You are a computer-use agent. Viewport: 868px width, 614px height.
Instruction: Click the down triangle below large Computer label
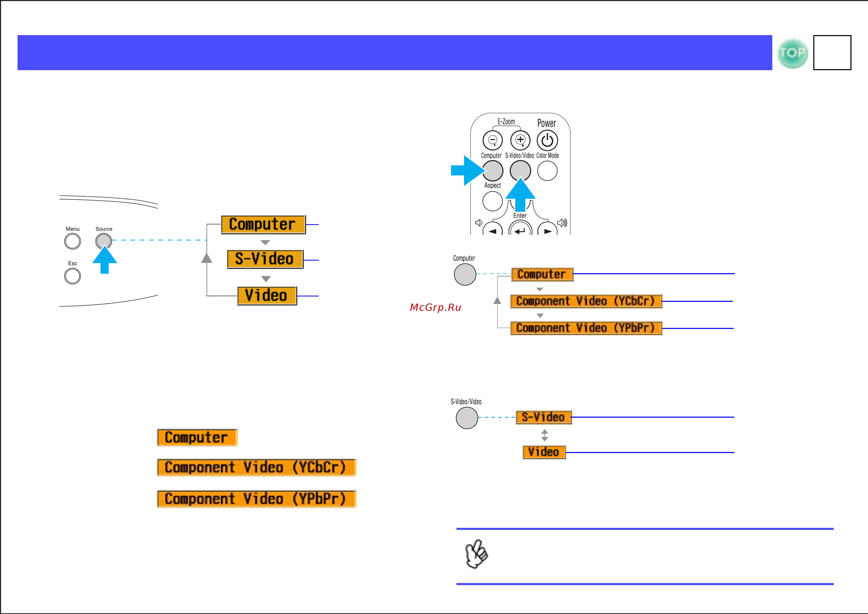point(266,242)
